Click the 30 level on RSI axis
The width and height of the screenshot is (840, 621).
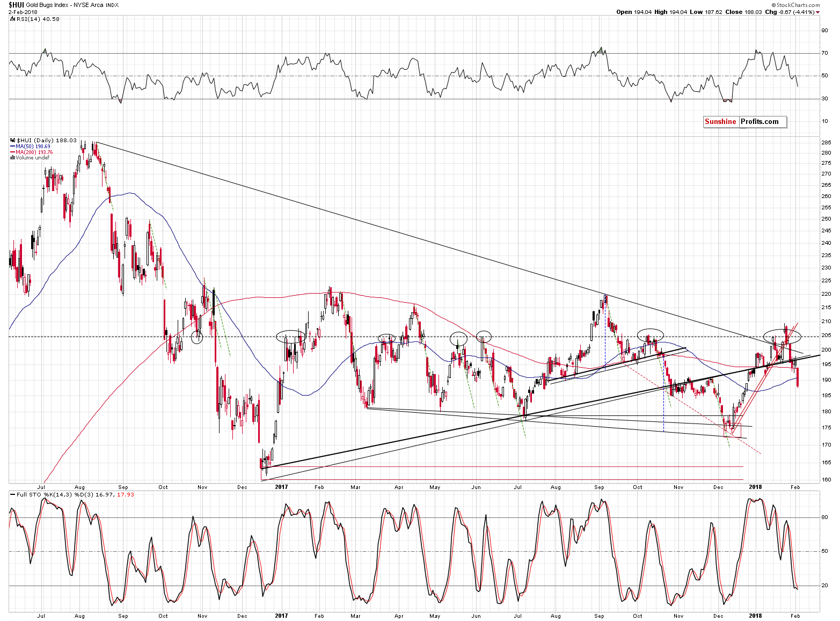(824, 99)
